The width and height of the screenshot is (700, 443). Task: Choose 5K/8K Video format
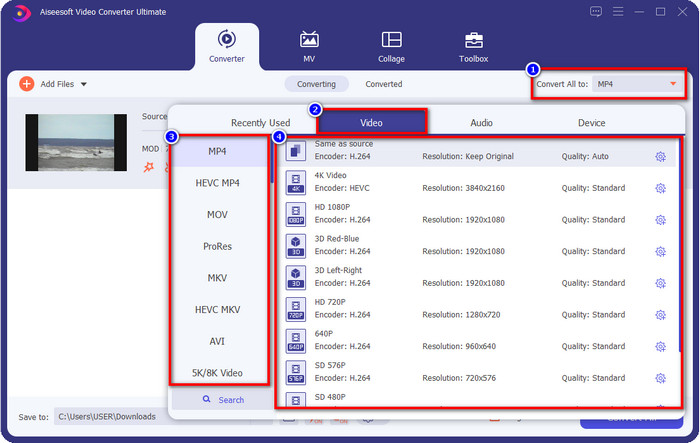click(217, 373)
